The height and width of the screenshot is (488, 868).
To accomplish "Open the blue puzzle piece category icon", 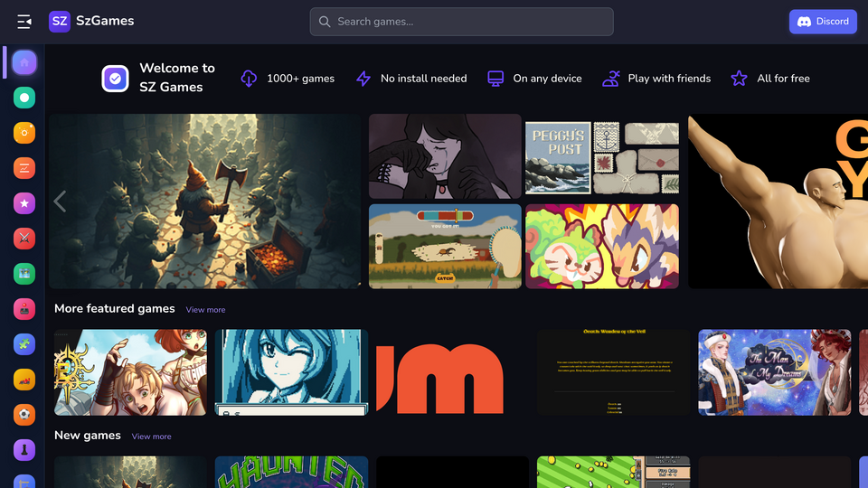I will tap(24, 344).
